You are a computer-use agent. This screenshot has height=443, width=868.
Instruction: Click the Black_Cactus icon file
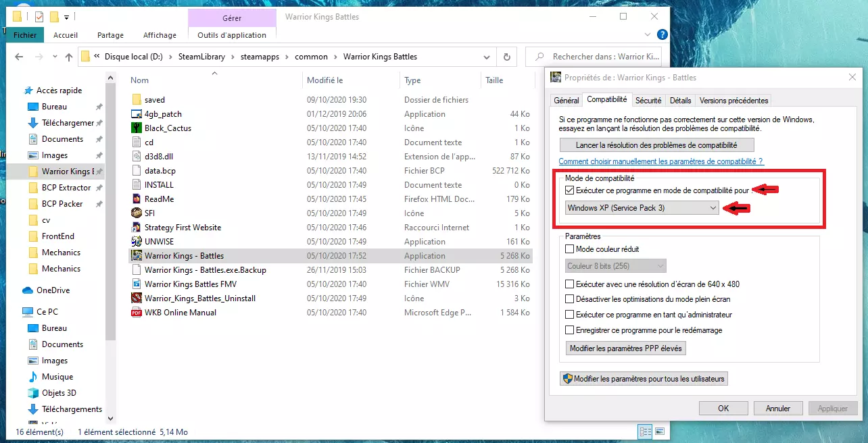point(136,128)
